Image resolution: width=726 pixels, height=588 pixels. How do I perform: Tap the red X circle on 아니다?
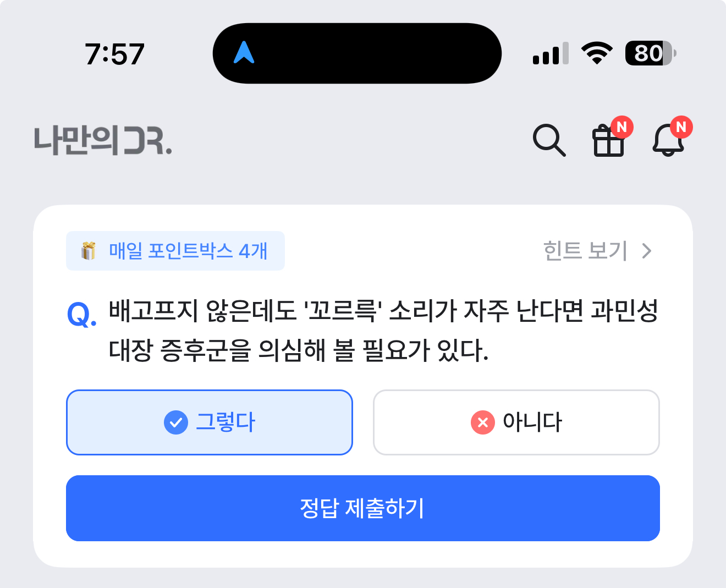483,422
